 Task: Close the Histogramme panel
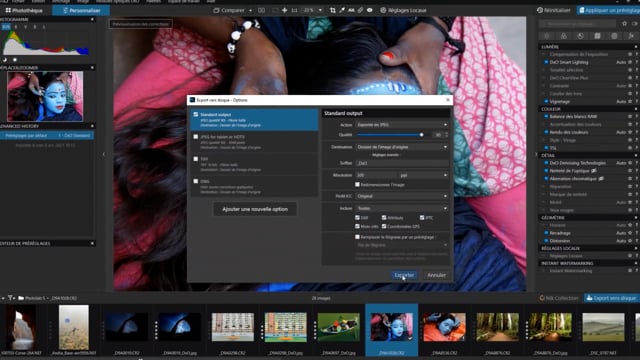[x=92, y=19]
